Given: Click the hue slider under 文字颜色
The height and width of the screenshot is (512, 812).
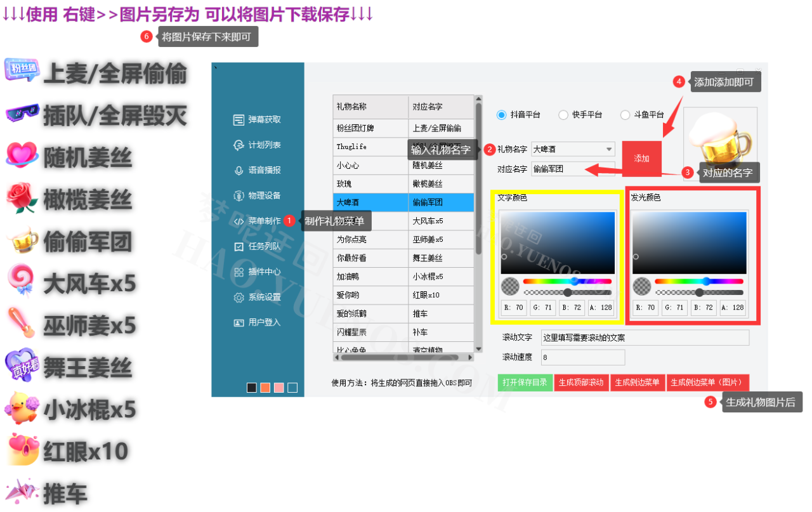Looking at the screenshot, I should point(567,281).
